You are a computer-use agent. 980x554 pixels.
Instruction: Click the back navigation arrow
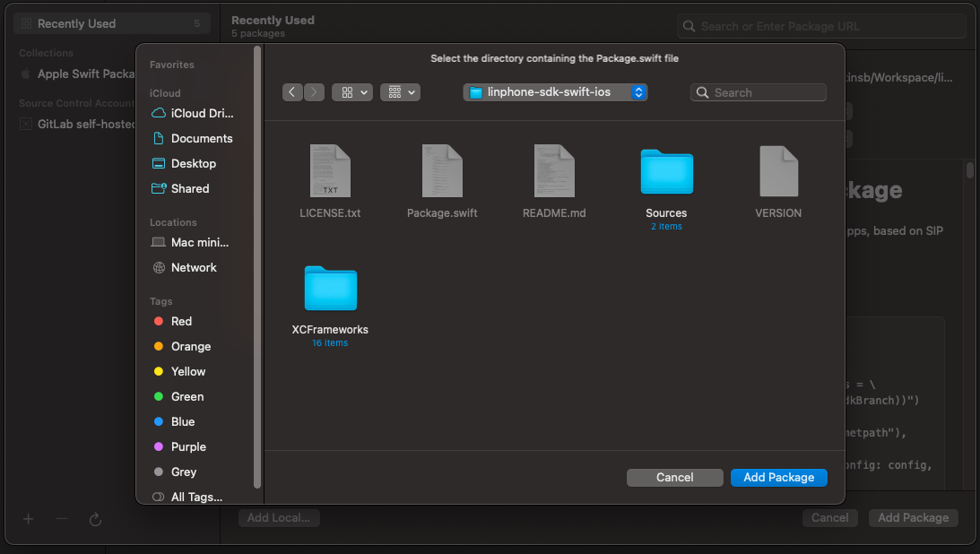[293, 92]
